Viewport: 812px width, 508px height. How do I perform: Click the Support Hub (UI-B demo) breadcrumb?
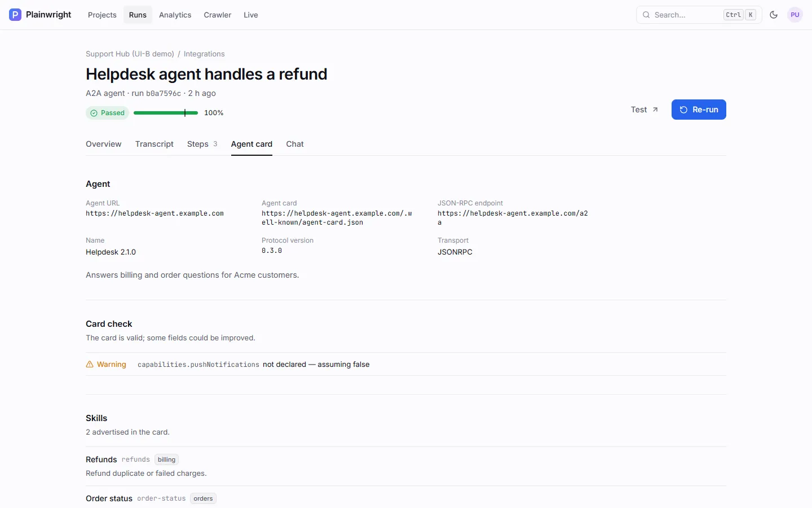(130, 54)
